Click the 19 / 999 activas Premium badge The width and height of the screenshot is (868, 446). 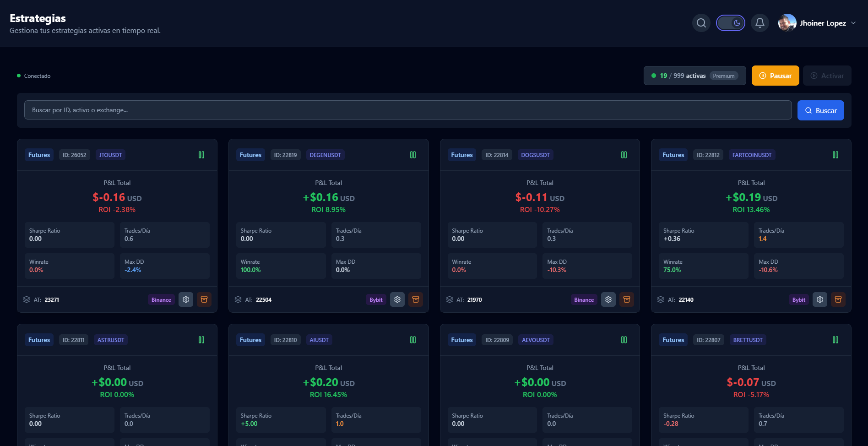point(694,76)
